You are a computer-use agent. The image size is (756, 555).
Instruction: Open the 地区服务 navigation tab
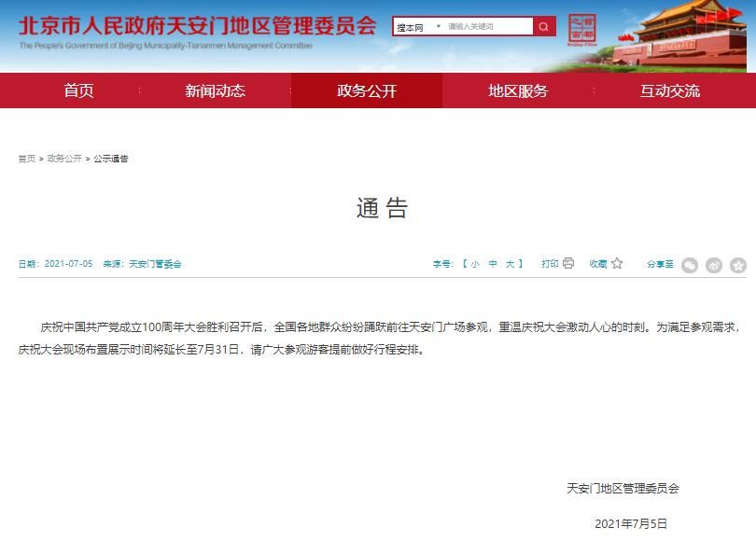518,90
